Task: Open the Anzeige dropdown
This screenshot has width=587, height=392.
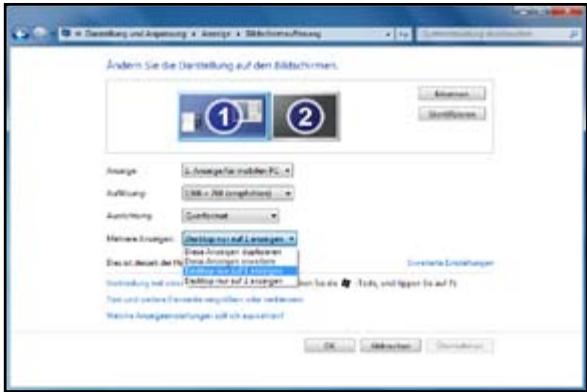Action: pos(237,171)
